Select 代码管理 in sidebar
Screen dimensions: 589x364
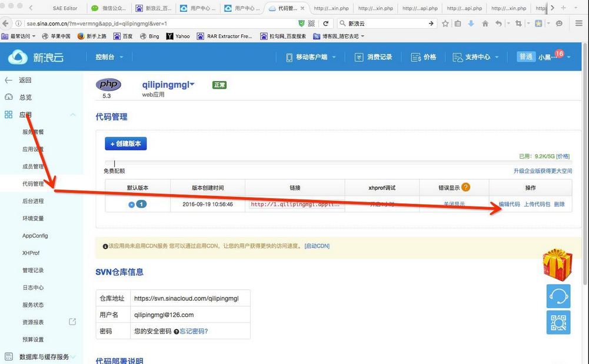pyautogui.click(x=33, y=183)
